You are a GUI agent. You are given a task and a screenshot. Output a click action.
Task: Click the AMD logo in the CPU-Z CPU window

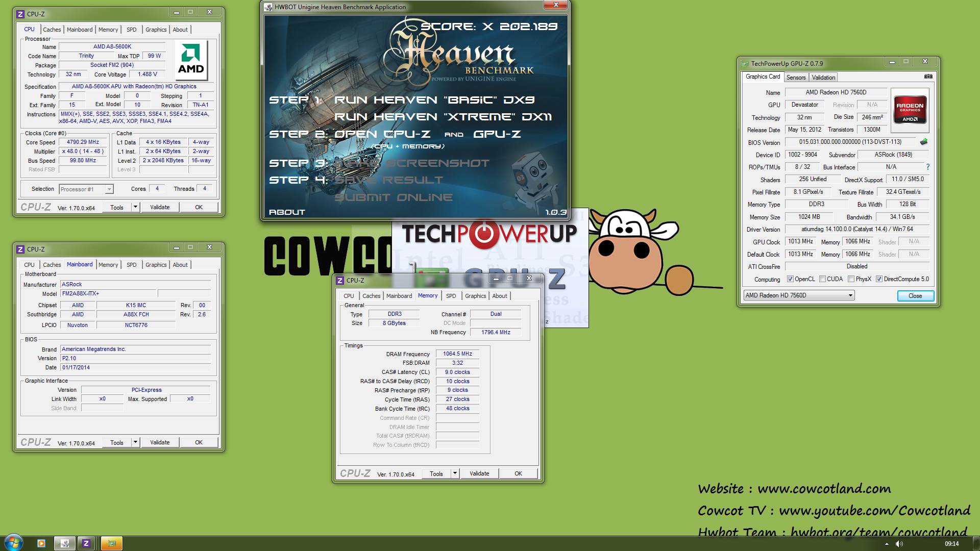[191, 60]
